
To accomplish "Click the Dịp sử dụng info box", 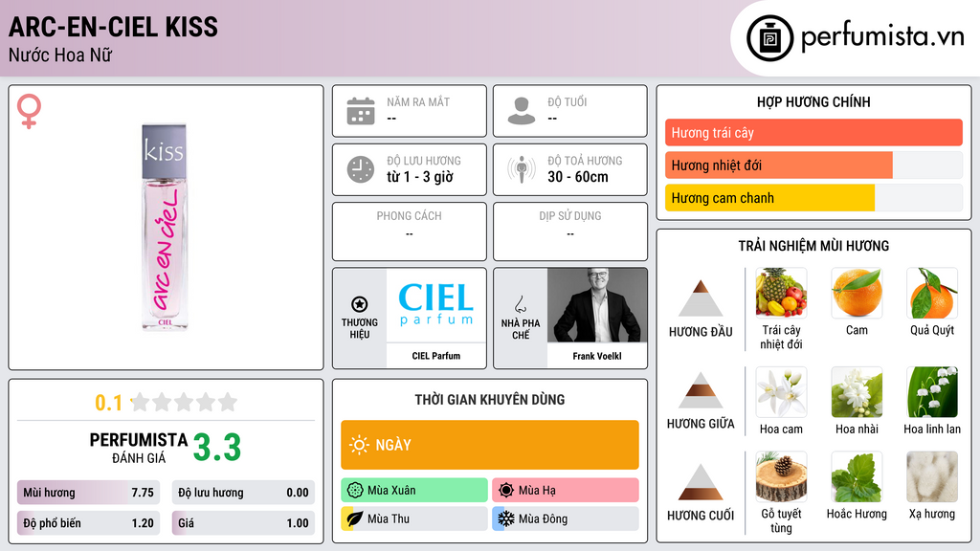I will pos(570,231).
